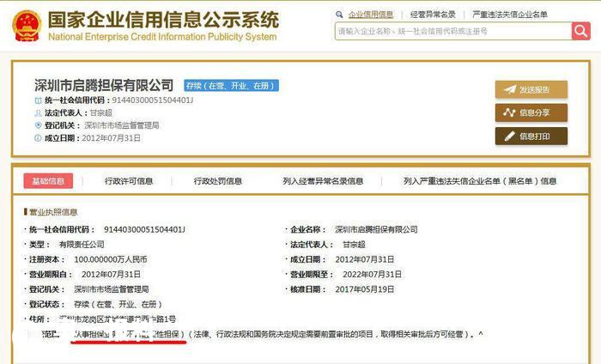Click the 登记机关 location pin icon
Image resolution: width=601 pixels, height=364 pixels.
(38, 125)
